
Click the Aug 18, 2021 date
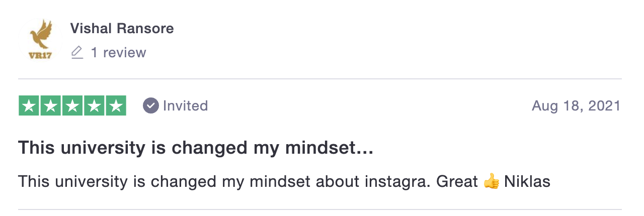click(577, 106)
